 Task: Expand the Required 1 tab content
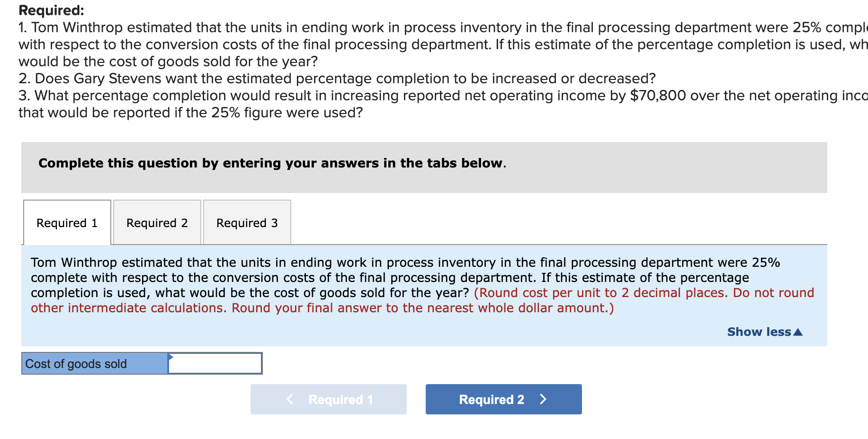pos(67,222)
